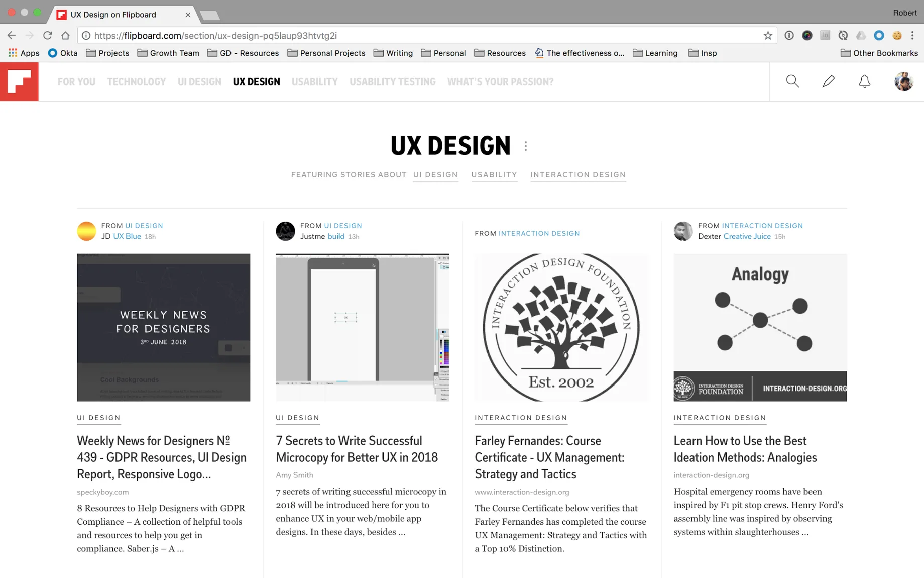Open WHAT'S YOUR PASSION? tab
This screenshot has height=578, width=924.
[500, 81]
